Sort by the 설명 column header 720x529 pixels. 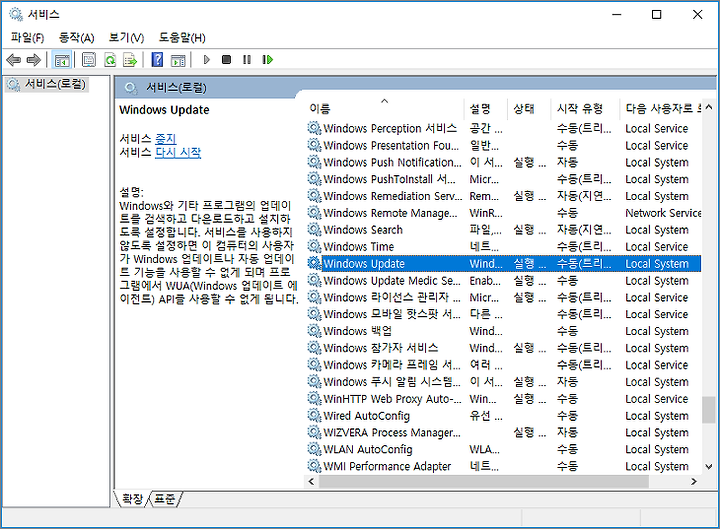coord(485,109)
